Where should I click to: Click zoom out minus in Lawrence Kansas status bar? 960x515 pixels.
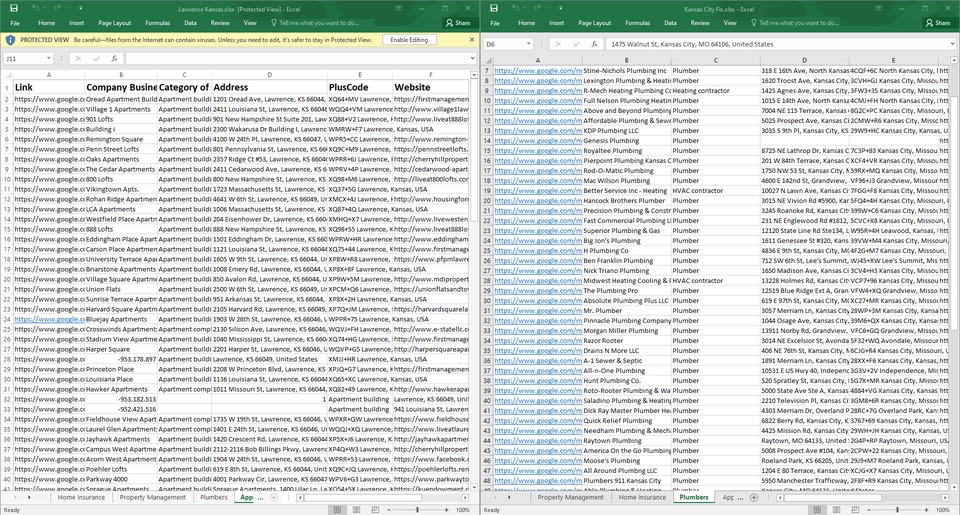(x=390, y=509)
